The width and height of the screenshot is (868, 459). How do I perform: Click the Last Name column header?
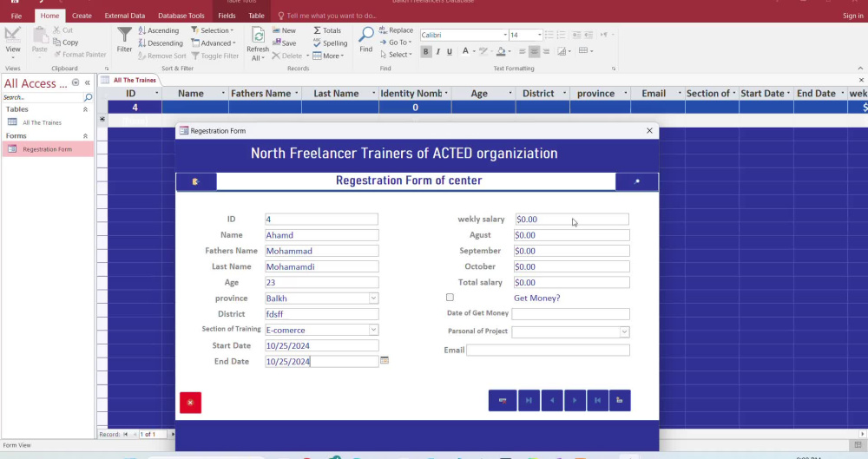(x=340, y=94)
